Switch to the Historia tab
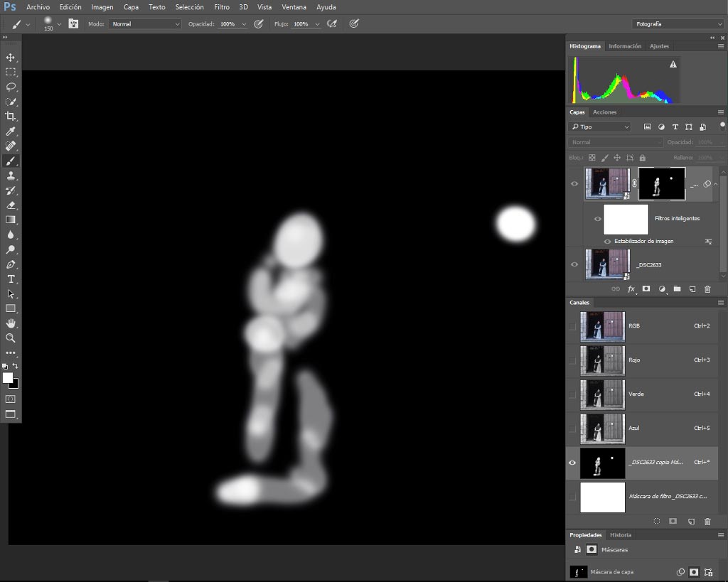Image resolution: width=728 pixels, height=582 pixels. (620, 535)
